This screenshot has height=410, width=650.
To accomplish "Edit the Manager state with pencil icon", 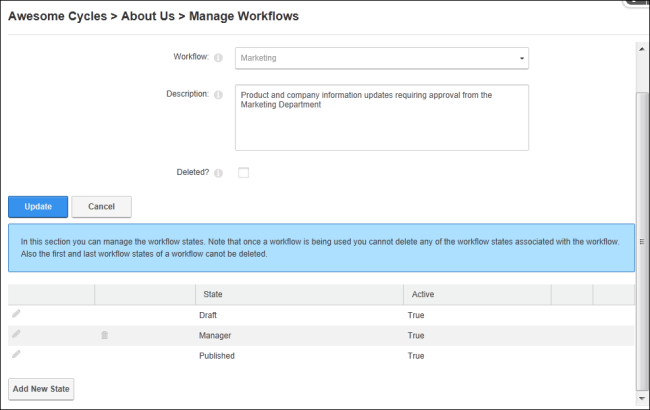I will (16, 334).
